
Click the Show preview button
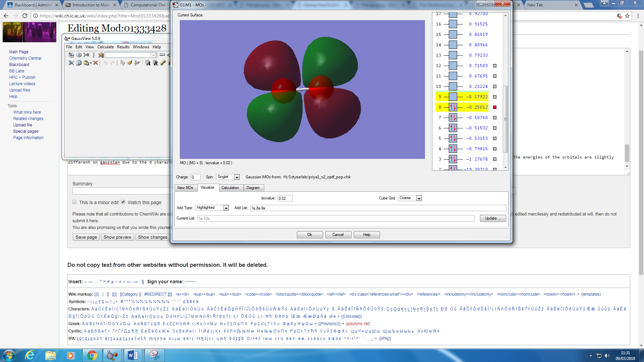pyautogui.click(x=117, y=237)
